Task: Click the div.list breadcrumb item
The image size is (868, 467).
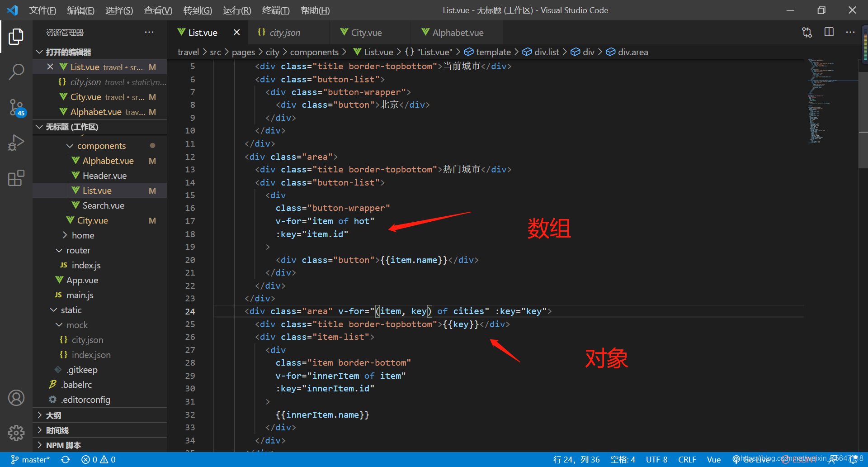Action: click(541, 52)
